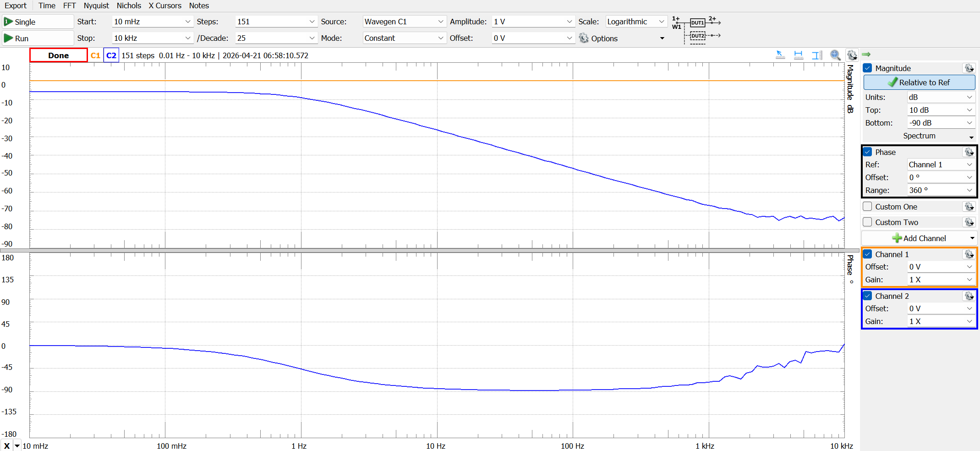Select the vertical measure cursor icon
This screenshot has height=451, width=980.
pos(816,55)
